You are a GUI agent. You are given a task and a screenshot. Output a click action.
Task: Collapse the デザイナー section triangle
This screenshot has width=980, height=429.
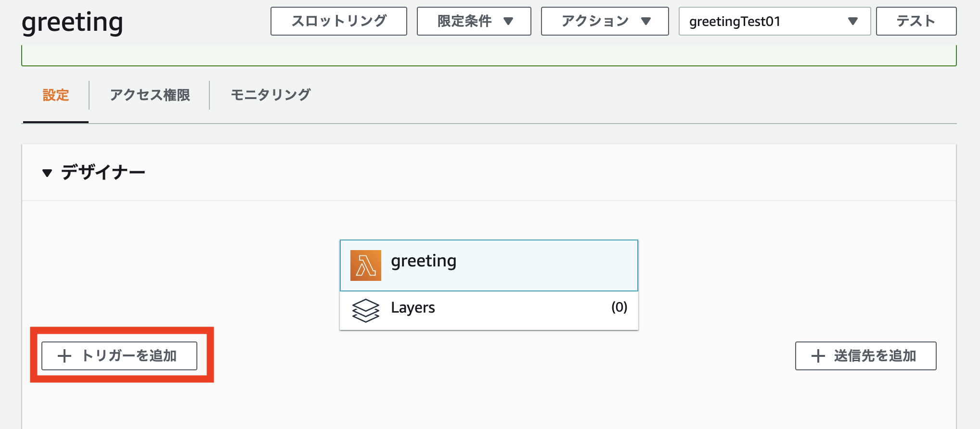[x=47, y=173]
